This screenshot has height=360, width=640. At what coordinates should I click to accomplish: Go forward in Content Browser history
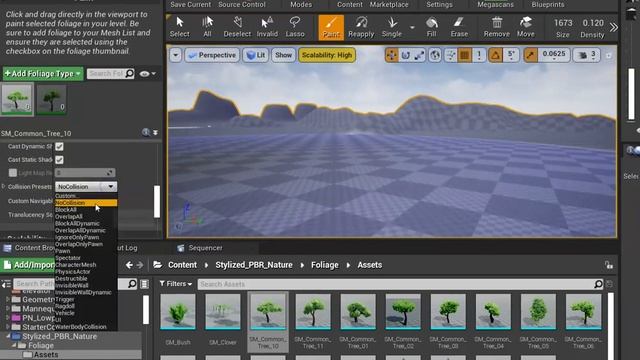point(140,265)
